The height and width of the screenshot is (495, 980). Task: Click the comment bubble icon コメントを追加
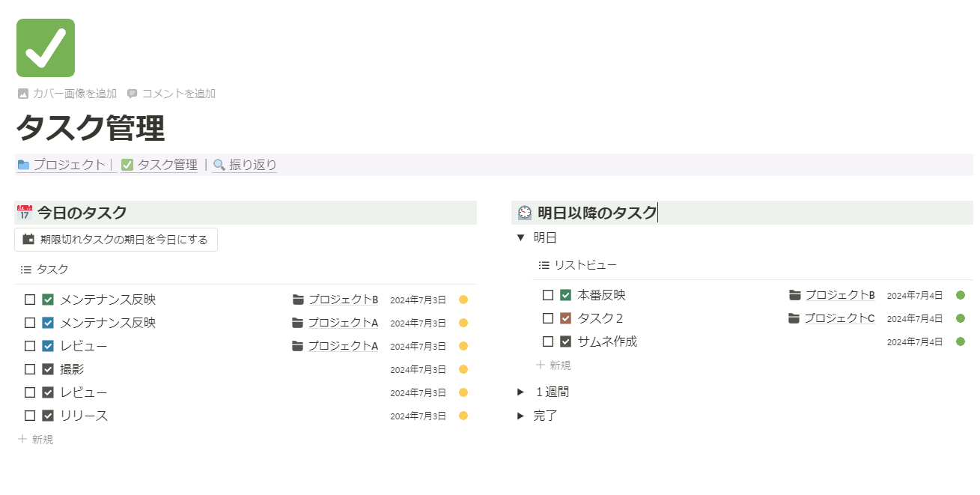tap(133, 94)
